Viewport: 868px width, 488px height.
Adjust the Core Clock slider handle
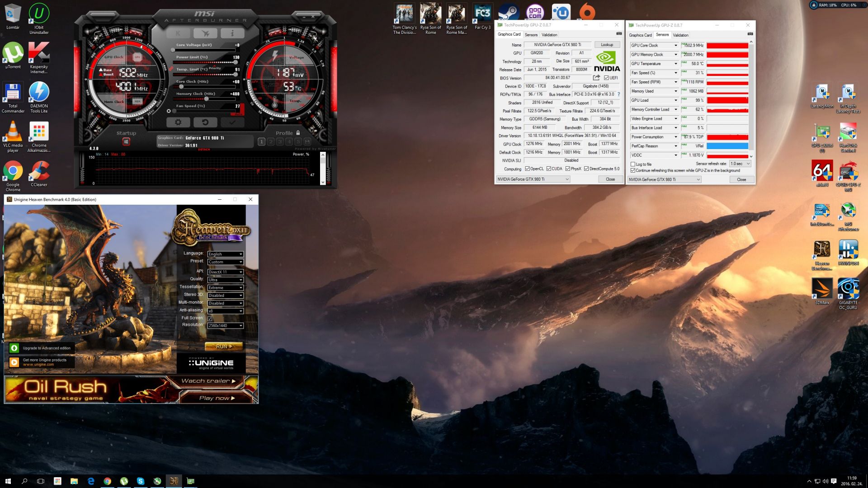(x=181, y=87)
